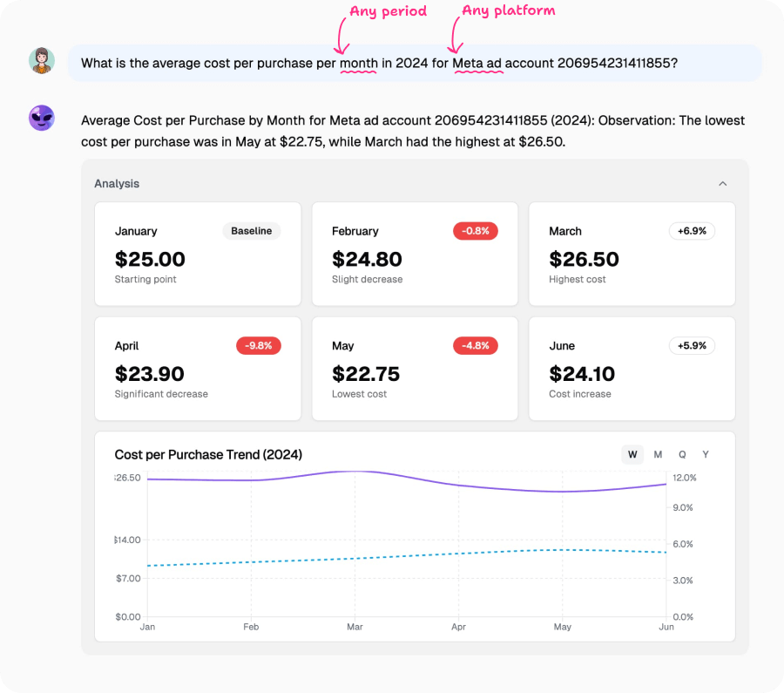This screenshot has height=693, width=784.
Task: Select the -9.8% badge on April card
Action: pyautogui.click(x=257, y=345)
